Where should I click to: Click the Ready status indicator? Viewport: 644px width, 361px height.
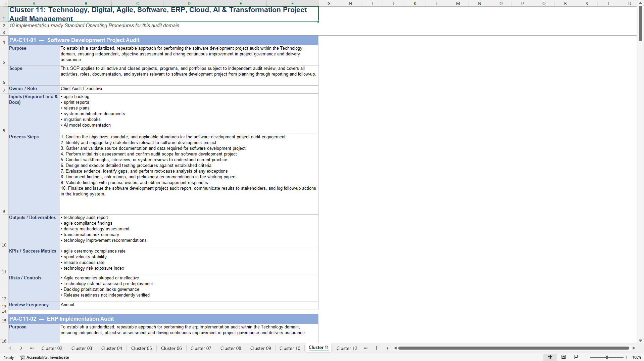9,358
